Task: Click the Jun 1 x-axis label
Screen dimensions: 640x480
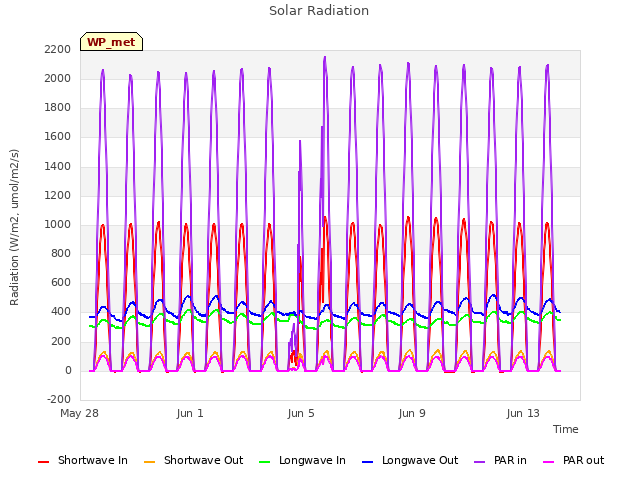Action: coord(190,413)
